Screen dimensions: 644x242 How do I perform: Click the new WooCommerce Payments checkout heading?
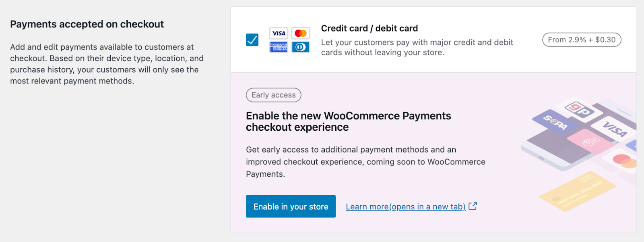tap(349, 121)
